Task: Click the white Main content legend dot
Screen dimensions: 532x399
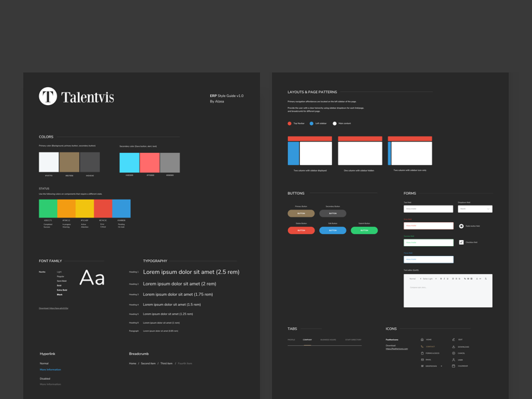Action: [x=334, y=124]
